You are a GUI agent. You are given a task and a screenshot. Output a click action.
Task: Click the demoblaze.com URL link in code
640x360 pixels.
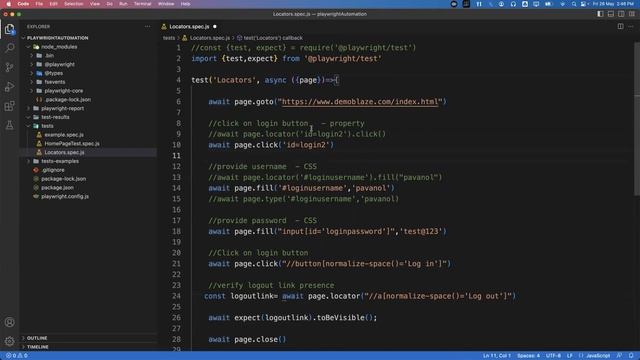point(360,102)
